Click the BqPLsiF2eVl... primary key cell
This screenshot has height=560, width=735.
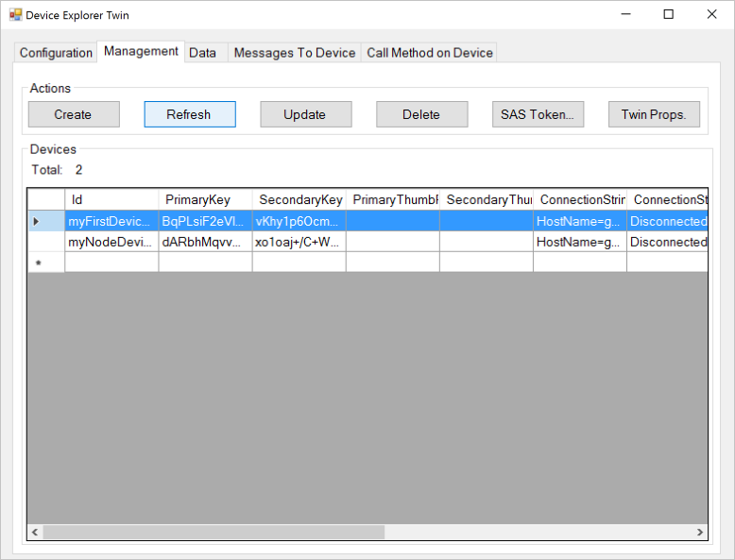pos(205,221)
